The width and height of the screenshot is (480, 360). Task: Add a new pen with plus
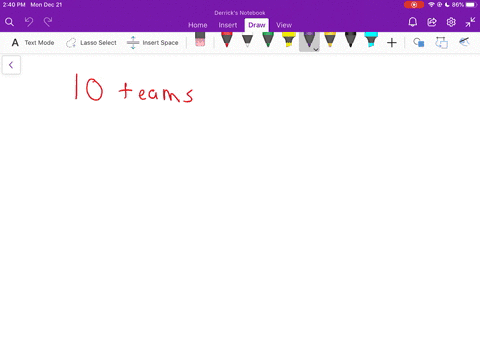[392, 43]
